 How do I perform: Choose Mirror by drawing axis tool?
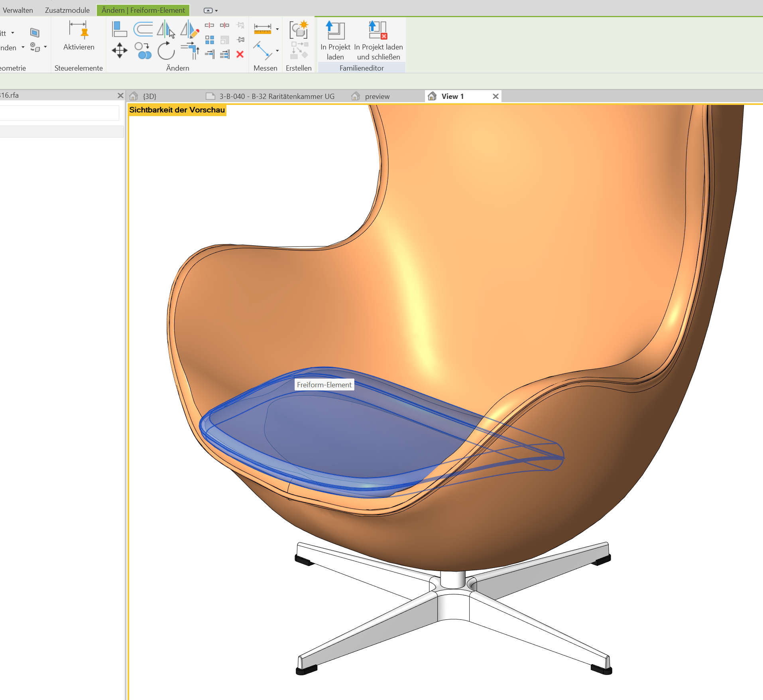189,30
